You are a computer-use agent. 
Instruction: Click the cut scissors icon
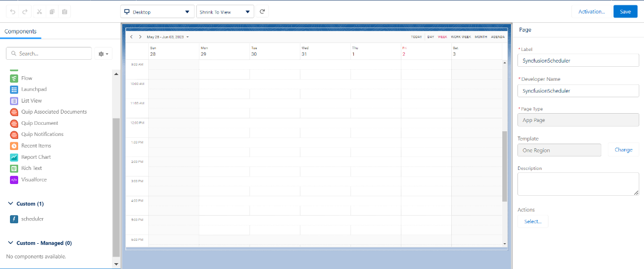pos(39,12)
